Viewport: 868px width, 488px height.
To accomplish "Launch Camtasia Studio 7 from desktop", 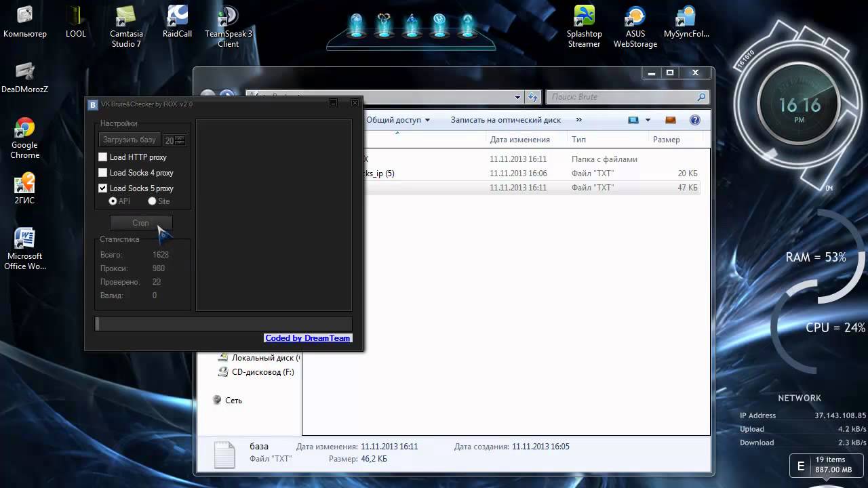I will tap(126, 26).
